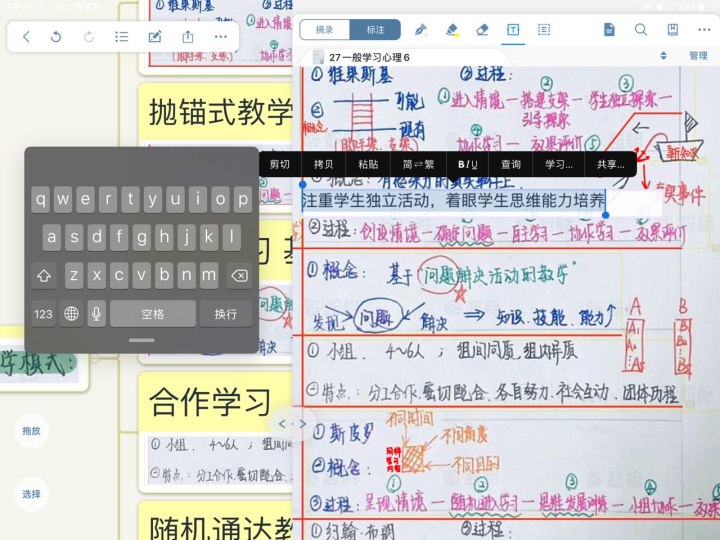Tap the shift key on keyboard

(44, 276)
